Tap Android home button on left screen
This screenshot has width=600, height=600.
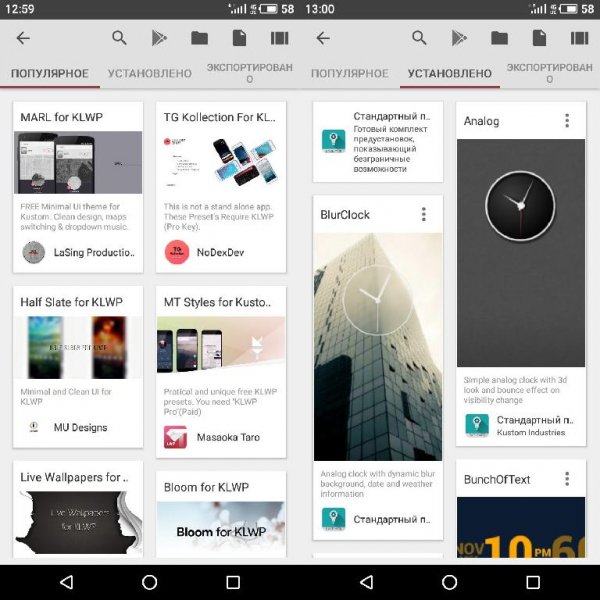point(150,582)
